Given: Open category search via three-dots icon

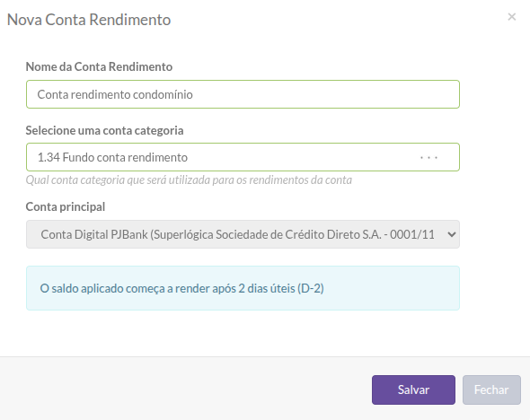Looking at the screenshot, I should point(428,158).
